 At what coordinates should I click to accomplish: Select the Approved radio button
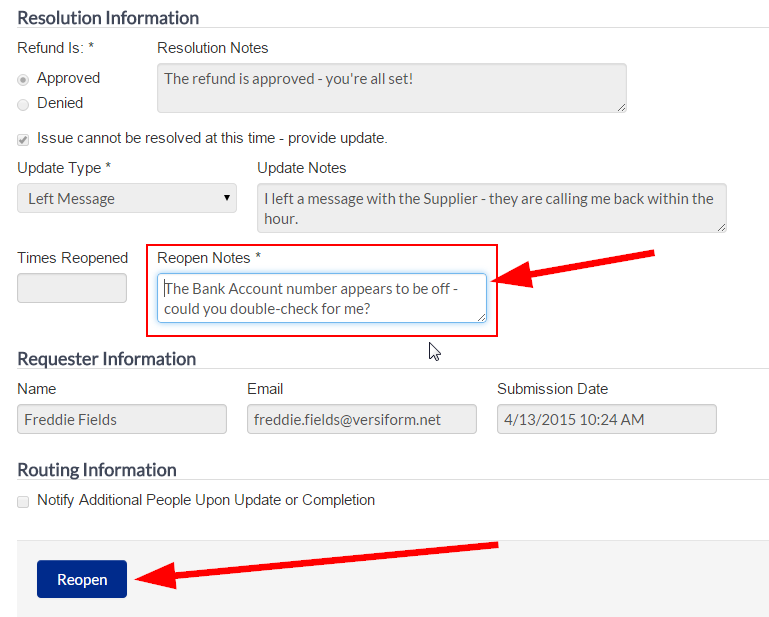pos(23,79)
